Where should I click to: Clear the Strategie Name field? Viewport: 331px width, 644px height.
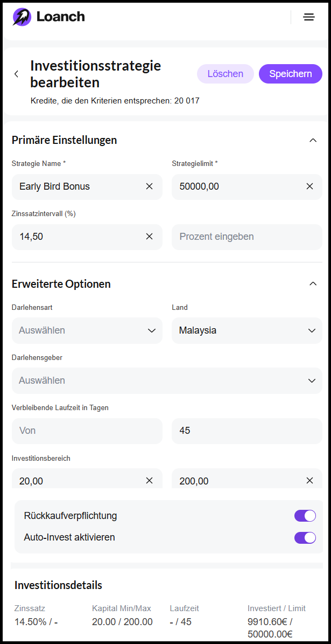150,186
